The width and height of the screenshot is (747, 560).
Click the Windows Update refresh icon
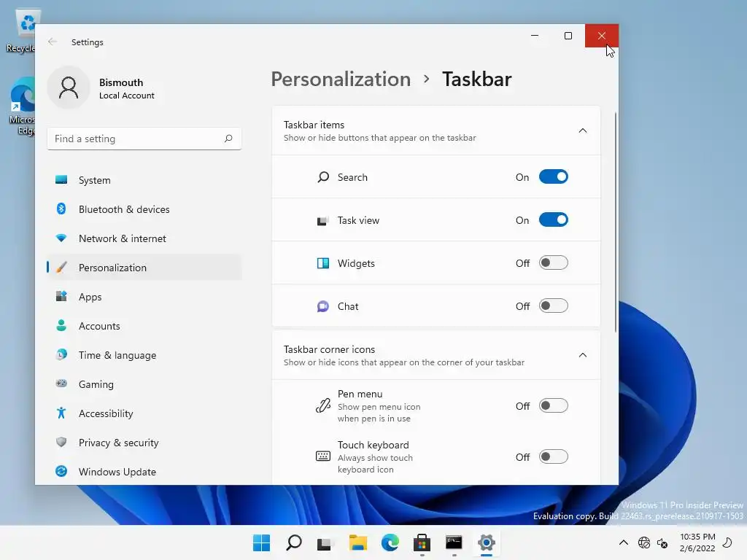[x=61, y=471]
